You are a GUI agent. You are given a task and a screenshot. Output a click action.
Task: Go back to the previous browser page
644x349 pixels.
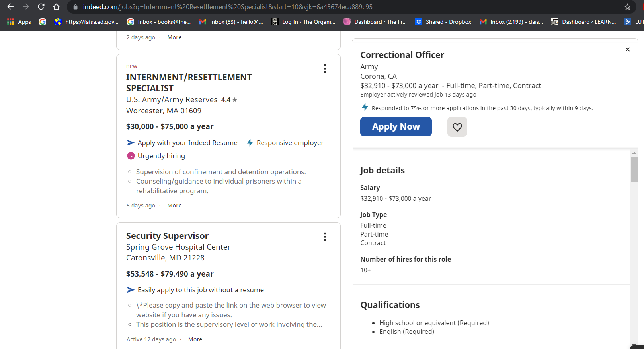pos(10,7)
